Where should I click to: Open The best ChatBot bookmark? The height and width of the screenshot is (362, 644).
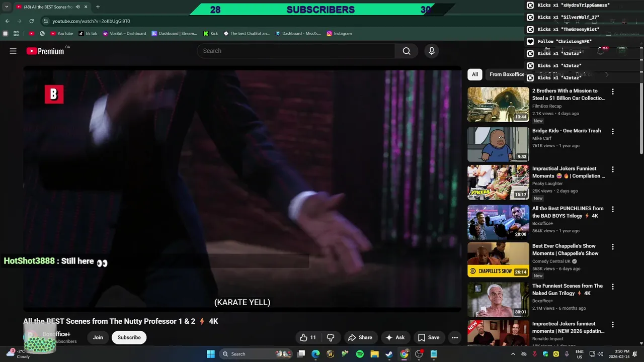(x=247, y=34)
